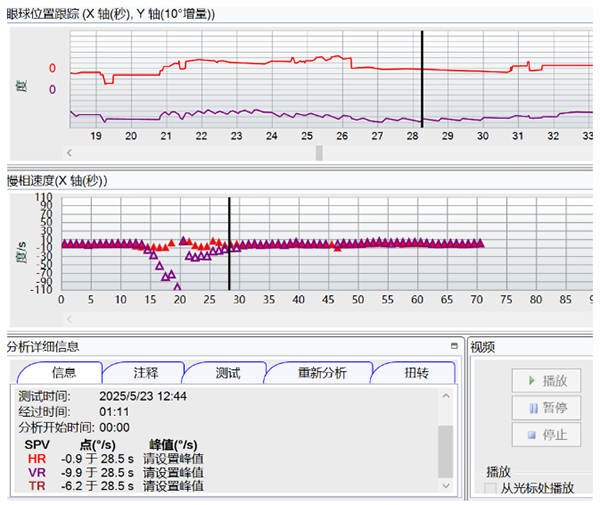The image size is (600, 505).
Task: Click left scroll arrow under eye position chart
Action: tap(69, 153)
